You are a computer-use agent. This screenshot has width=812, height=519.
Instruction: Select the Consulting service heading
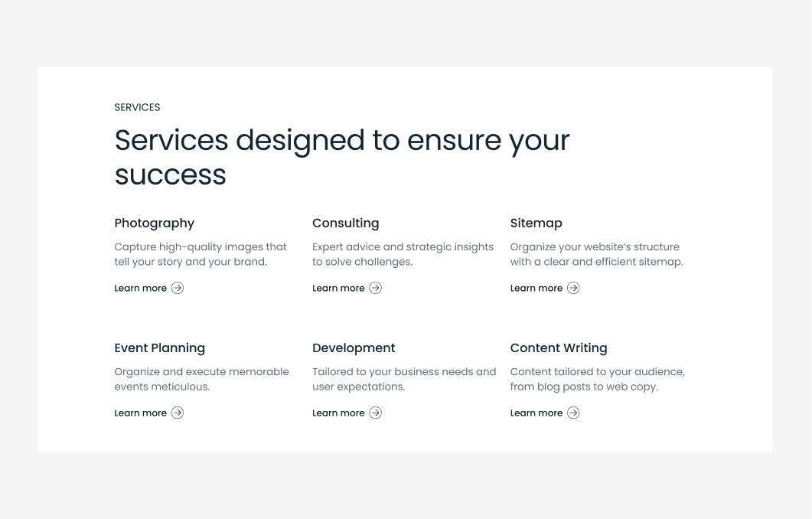tap(345, 223)
